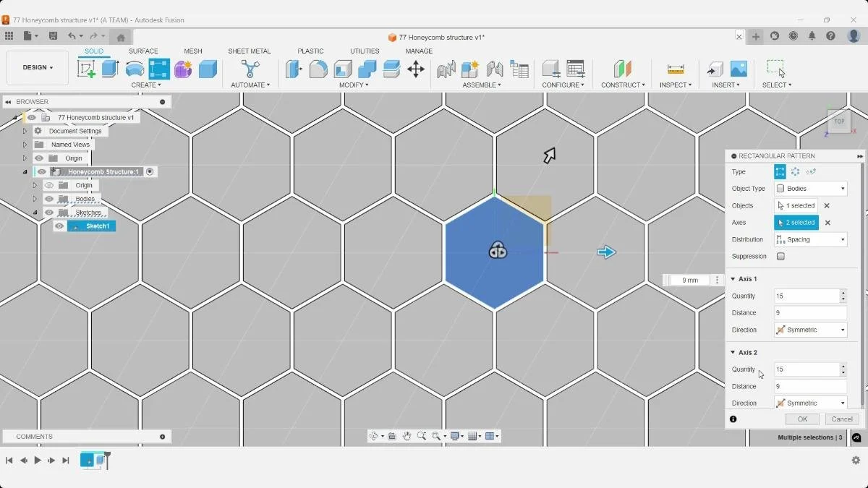Toggle the Suppression checkbox

(x=780, y=256)
